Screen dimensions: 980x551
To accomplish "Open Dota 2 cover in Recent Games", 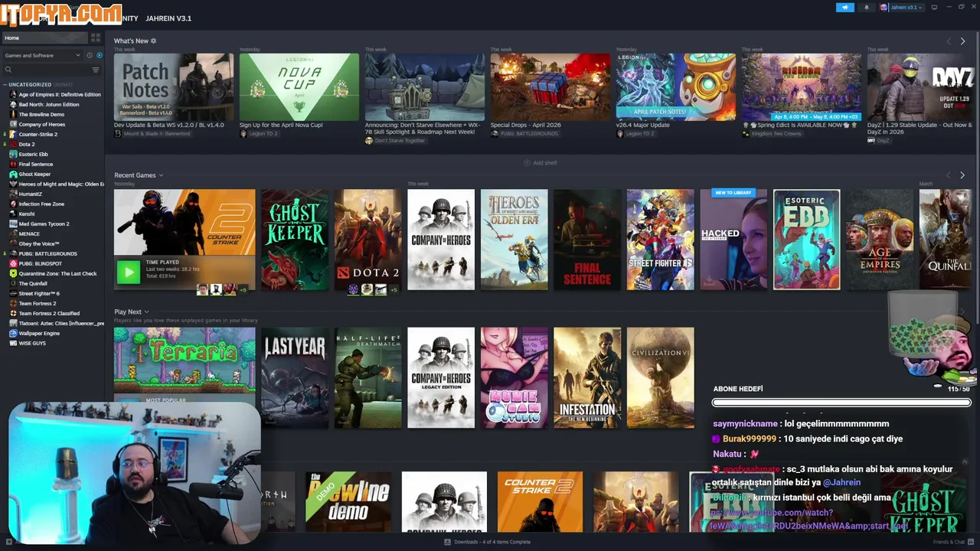I will [367, 240].
